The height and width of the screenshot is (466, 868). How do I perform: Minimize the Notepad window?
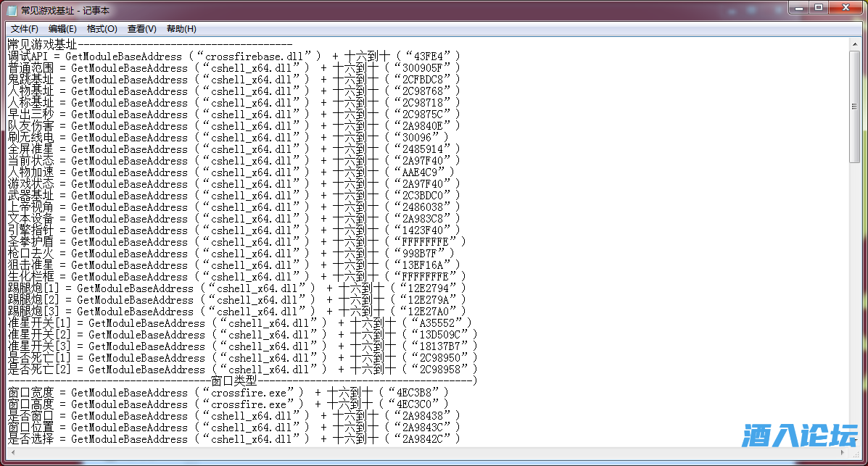pyautogui.click(x=799, y=8)
